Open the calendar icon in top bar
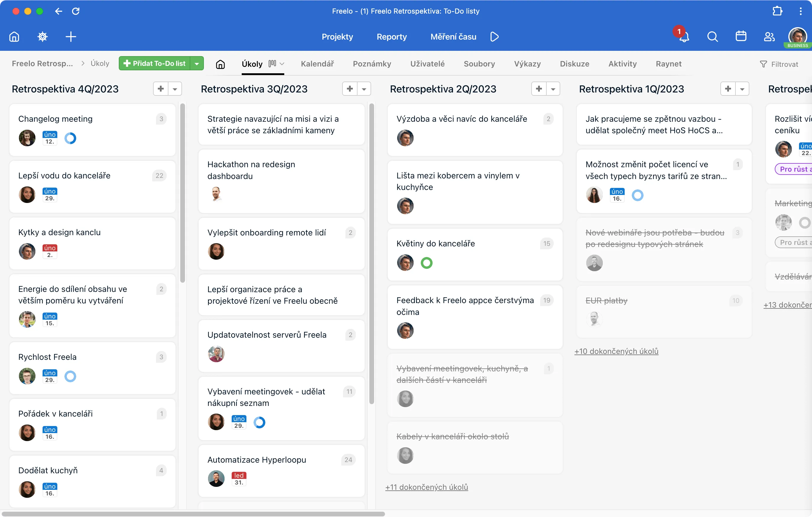Screen dimensions: 812x517 [x=741, y=36]
